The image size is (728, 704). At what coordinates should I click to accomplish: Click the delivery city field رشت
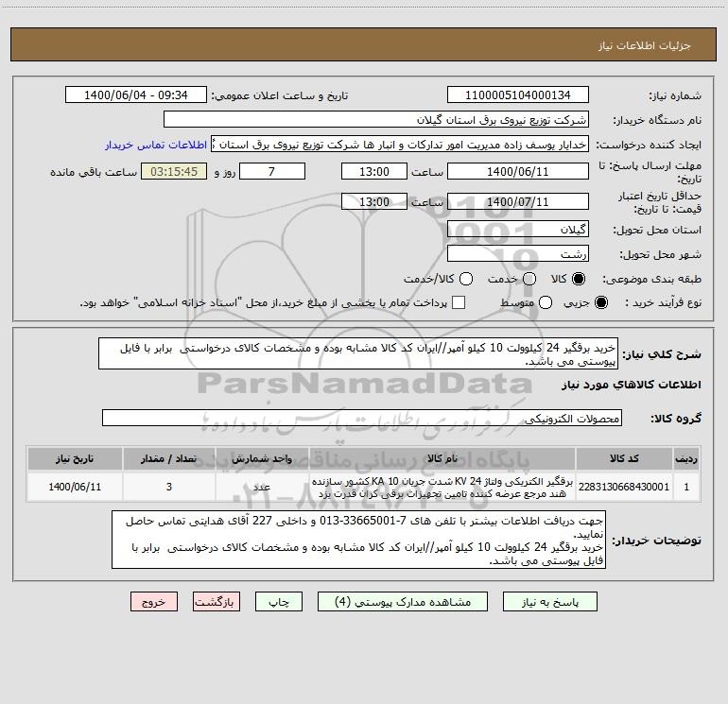click(518, 254)
